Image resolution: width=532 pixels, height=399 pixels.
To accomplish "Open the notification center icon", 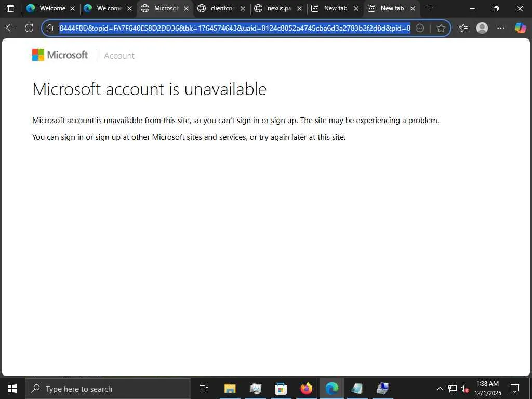I will click(515, 389).
